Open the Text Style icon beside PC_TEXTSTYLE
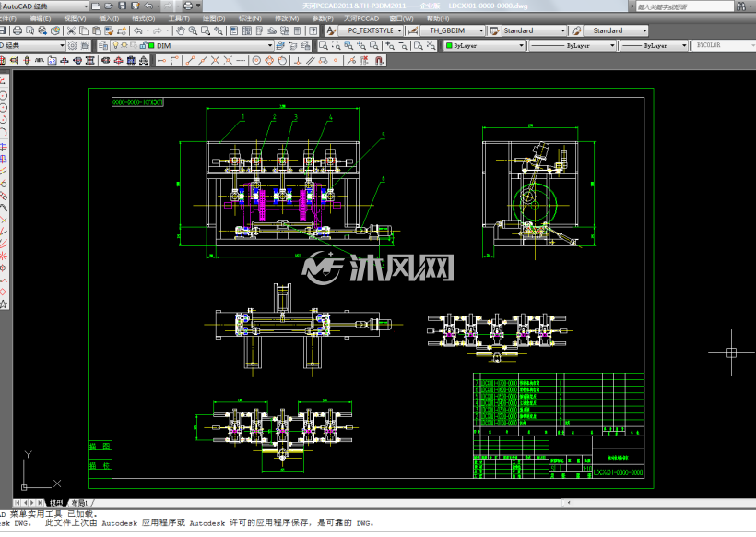The width and height of the screenshot is (756, 537). click(x=331, y=30)
